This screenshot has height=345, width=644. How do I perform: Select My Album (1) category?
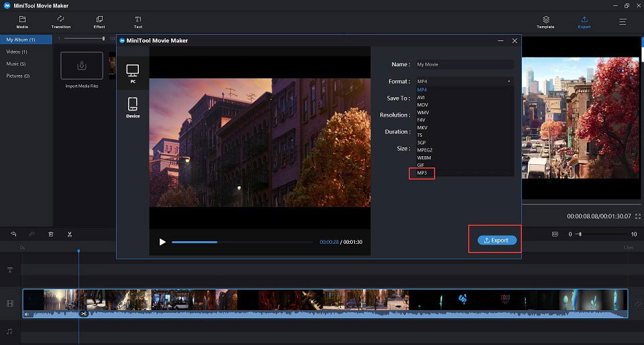[x=26, y=40]
